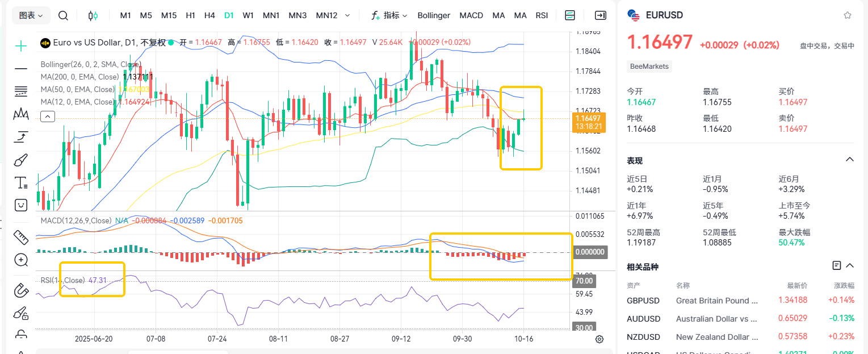Expand the 指标 indicators dropdown
Viewport: 868px width, 354px height.
[x=389, y=15]
